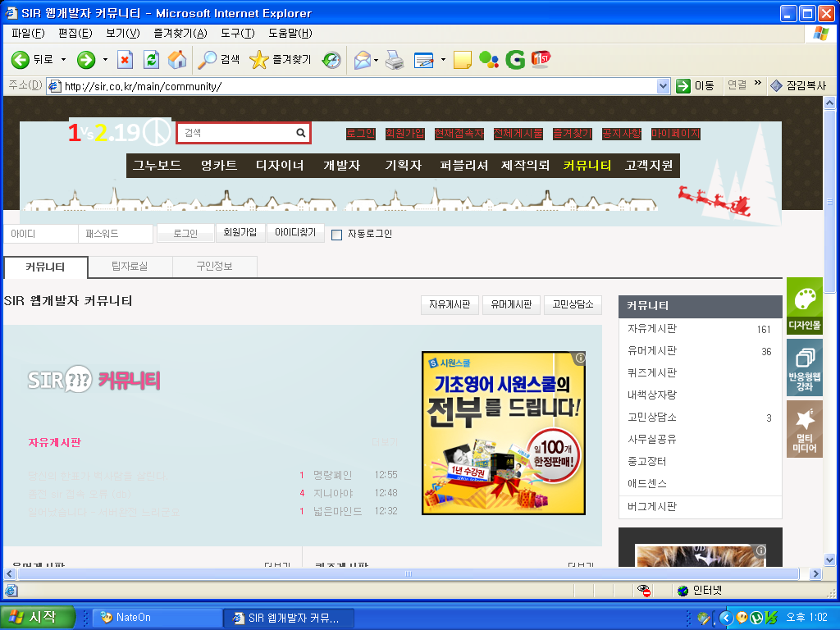
Task: Click the 회원가입 button beside login
Action: click(x=240, y=233)
